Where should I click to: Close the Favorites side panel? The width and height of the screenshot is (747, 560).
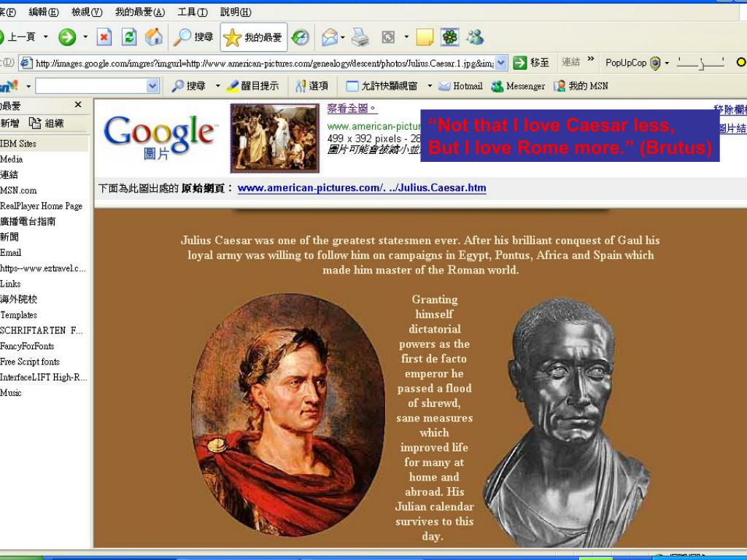pyautogui.click(x=78, y=104)
